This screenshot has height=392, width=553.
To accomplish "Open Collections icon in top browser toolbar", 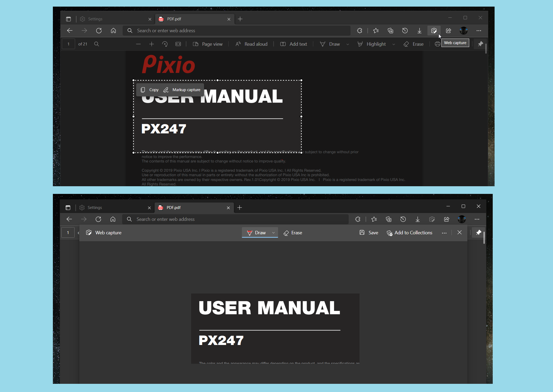I will point(390,31).
